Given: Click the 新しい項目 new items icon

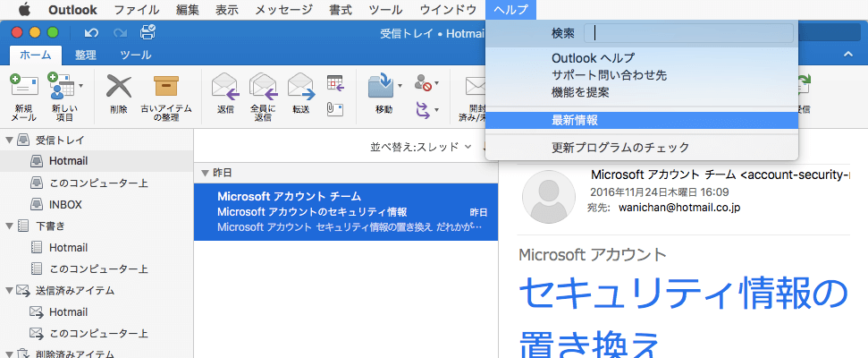Looking at the screenshot, I should pos(61,86).
